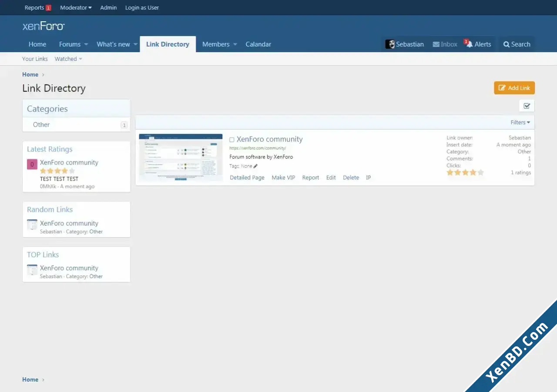557x392 pixels.
Task: Open the XenForo community link title in the main list
Action: coord(269,139)
